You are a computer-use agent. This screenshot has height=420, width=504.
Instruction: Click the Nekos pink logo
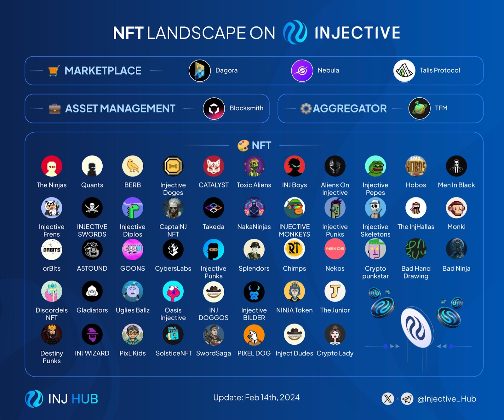click(x=335, y=250)
